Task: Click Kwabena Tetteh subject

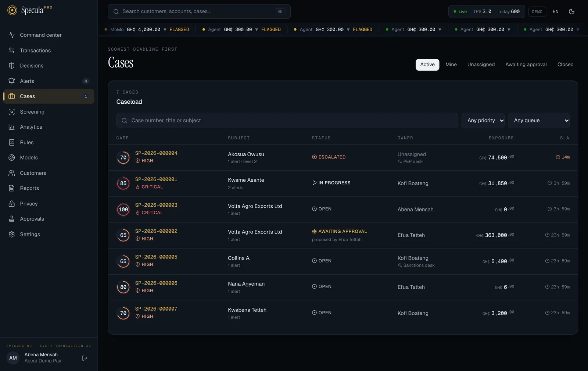Action: pos(247,310)
